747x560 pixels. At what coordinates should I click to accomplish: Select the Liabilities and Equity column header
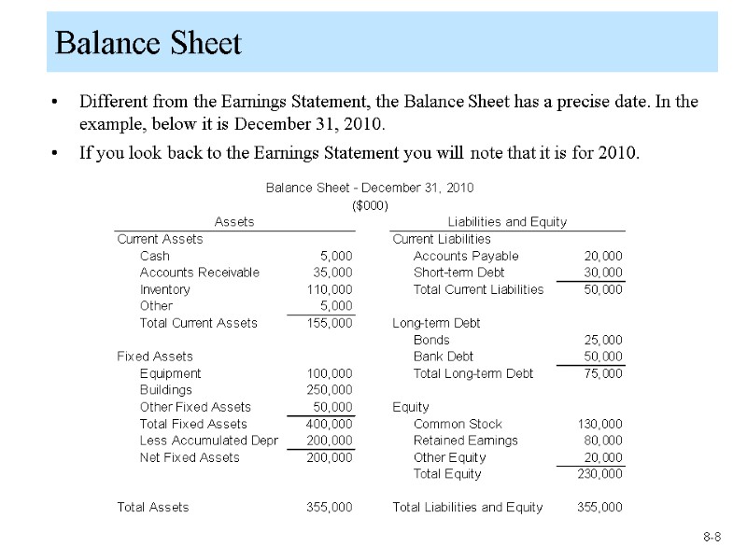pos(507,221)
